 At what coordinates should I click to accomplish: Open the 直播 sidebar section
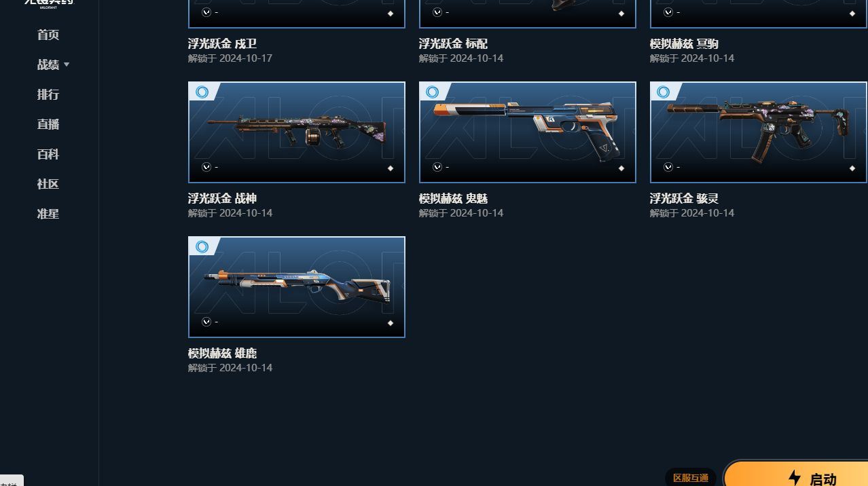click(x=48, y=124)
